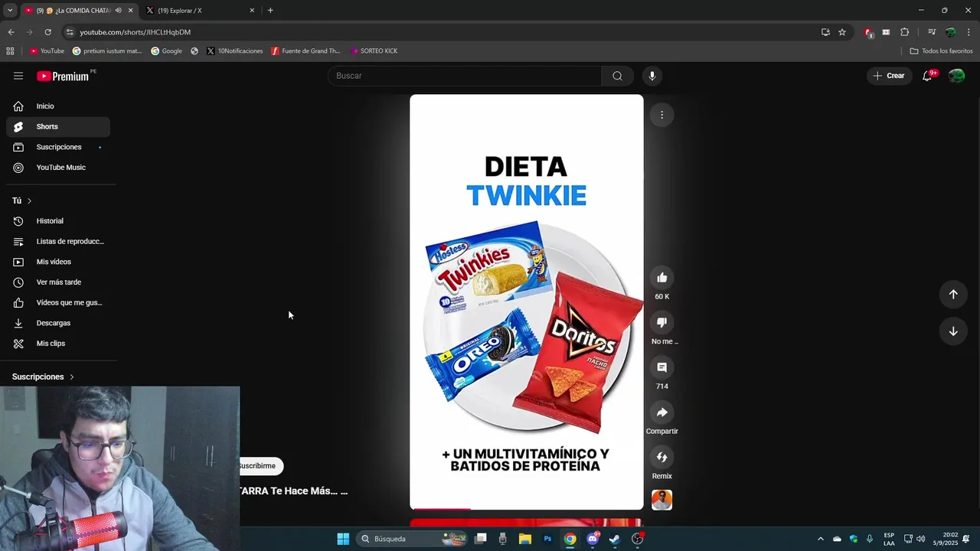This screenshot has height=551, width=980.
Task: Open Photoshop from the taskbar
Action: click(547, 539)
